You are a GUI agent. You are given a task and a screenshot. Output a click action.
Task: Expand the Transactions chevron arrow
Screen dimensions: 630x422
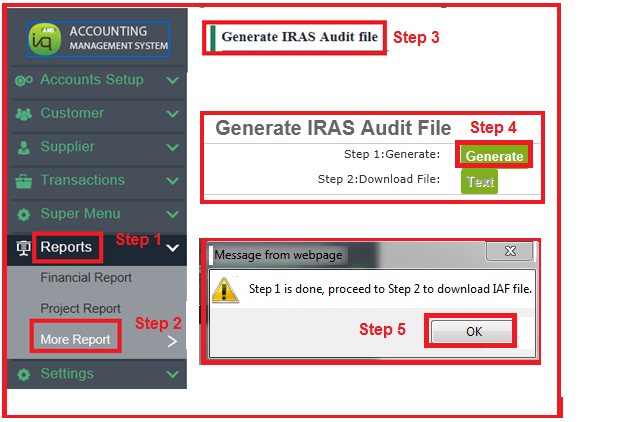(x=172, y=181)
